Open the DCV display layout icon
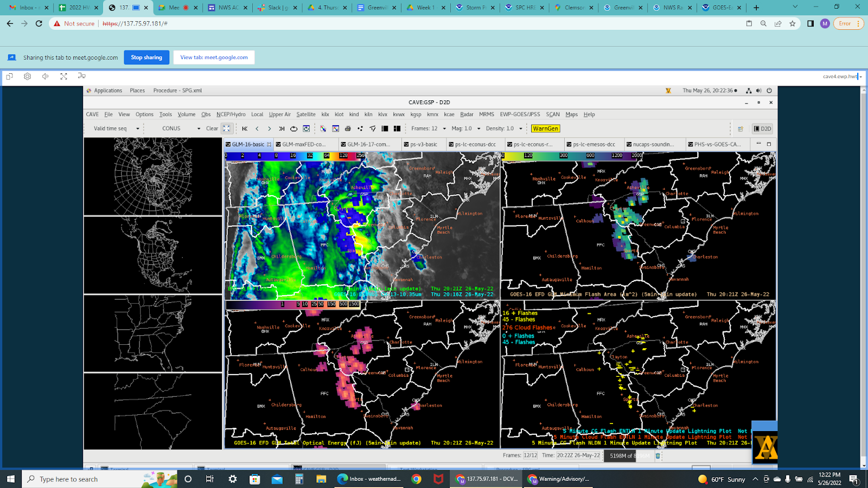868x488 pixels. [x=9, y=76]
